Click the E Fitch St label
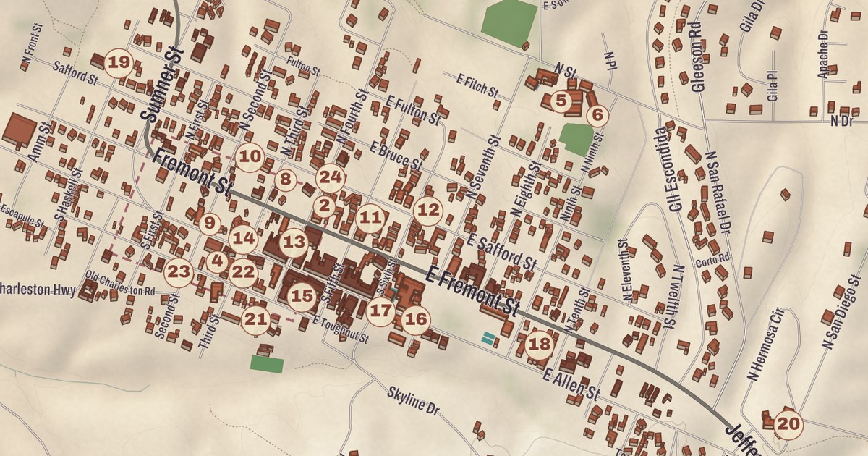 tap(478, 85)
